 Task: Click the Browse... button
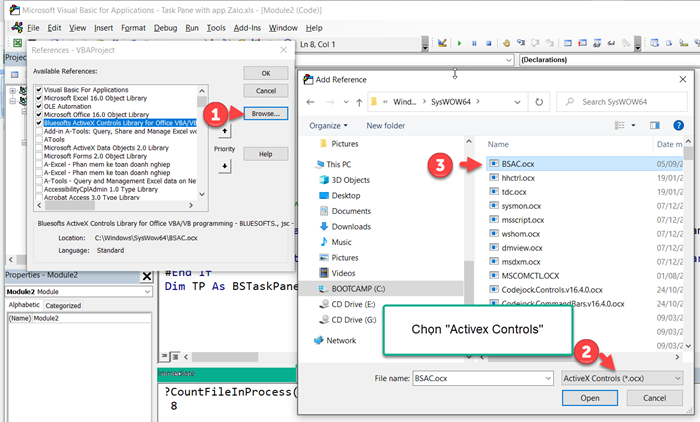tap(266, 113)
